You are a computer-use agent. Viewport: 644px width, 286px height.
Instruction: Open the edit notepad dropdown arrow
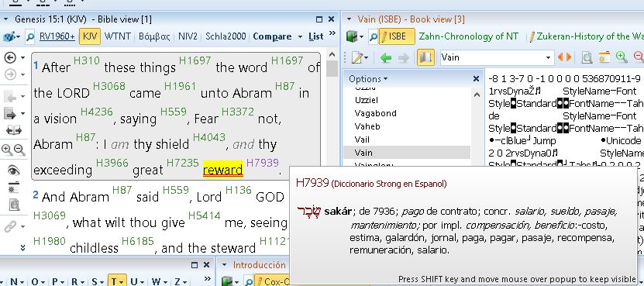pos(366,58)
